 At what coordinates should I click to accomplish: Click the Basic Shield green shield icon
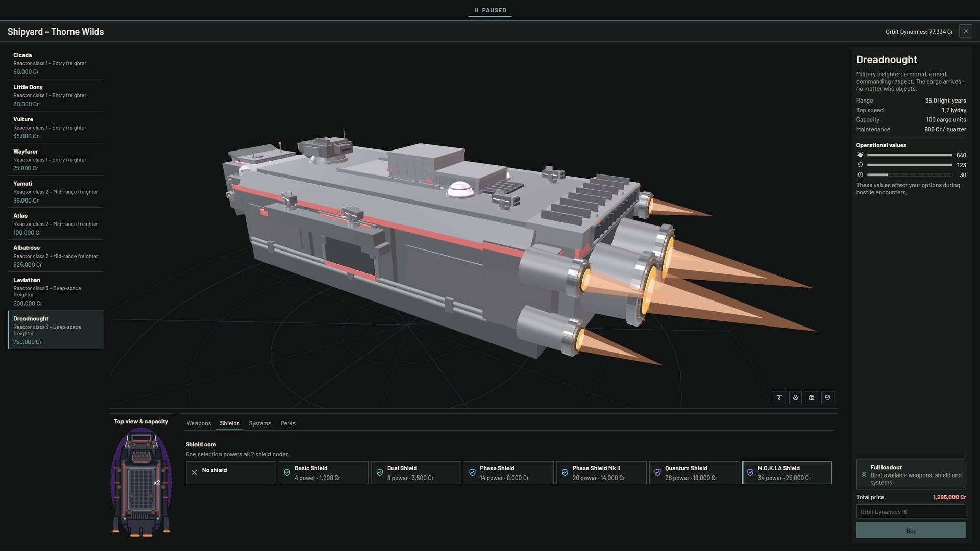pyautogui.click(x=287, y=473)
